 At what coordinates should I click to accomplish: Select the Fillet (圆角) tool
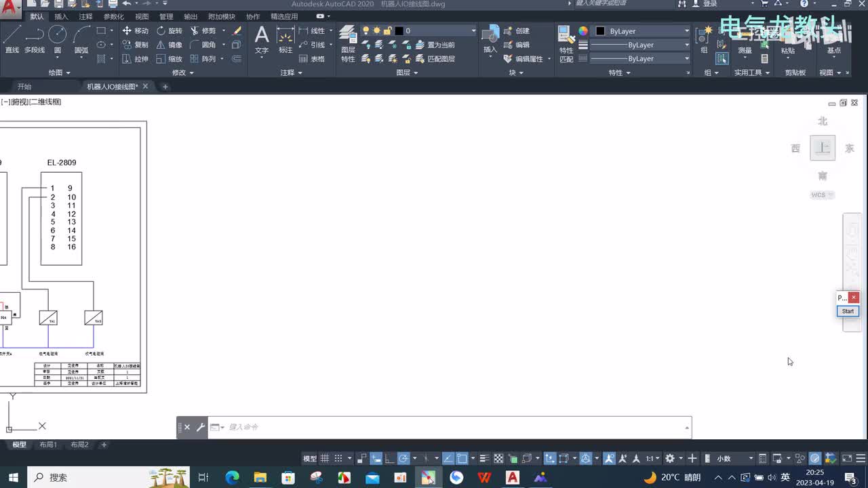[203, 45]
